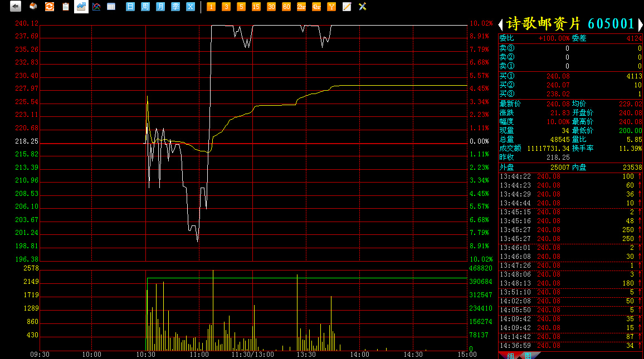Click the blue X period icon

(x=191, y=7)
